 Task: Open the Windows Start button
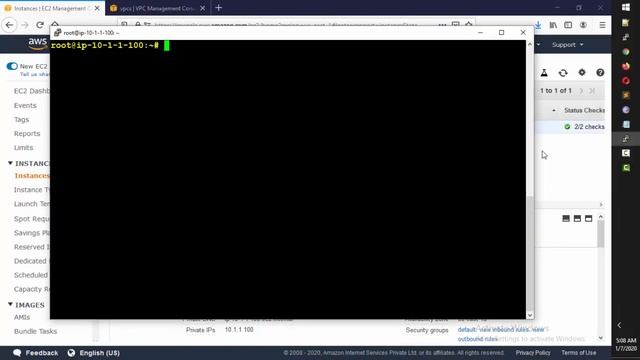pos(626,7)
